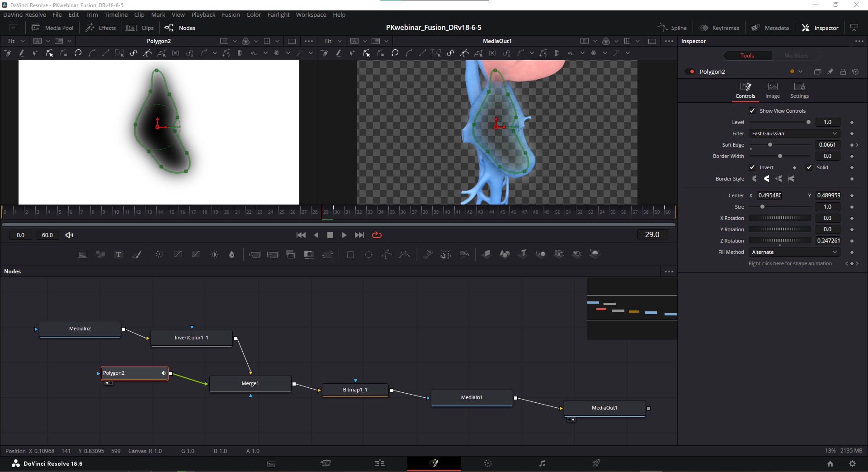Go to the project manager home icon
Image resolution: width=868 pixels, height=472 pixels.
(x=830, y=463)
